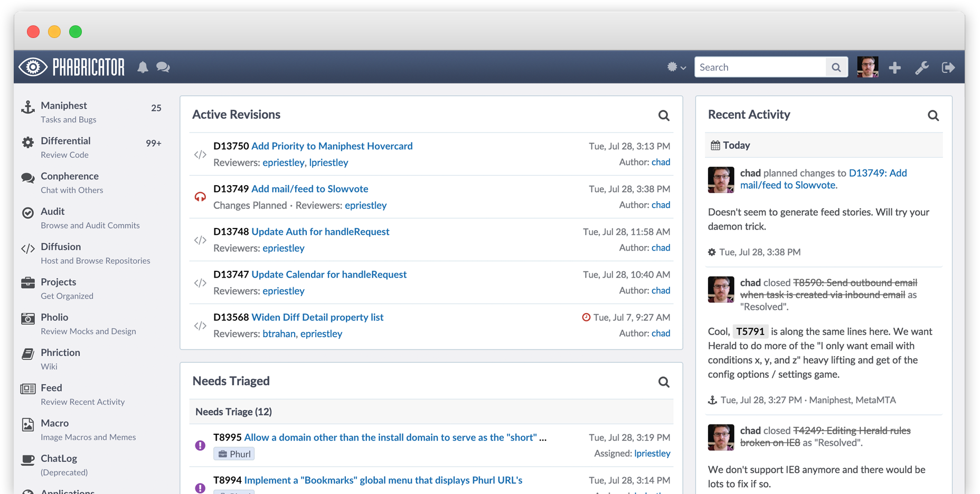Click the overdue clock icon on D13568

tap(586, 317)
